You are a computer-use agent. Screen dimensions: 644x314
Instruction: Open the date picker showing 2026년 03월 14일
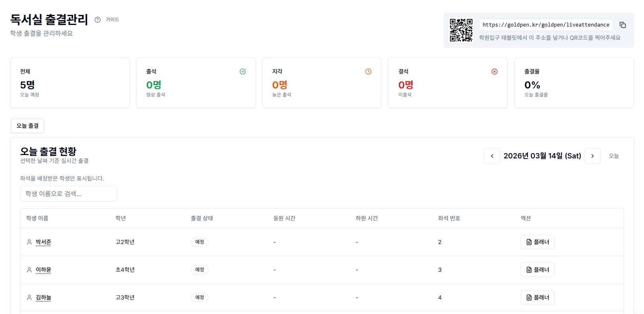tap(542, 156)
